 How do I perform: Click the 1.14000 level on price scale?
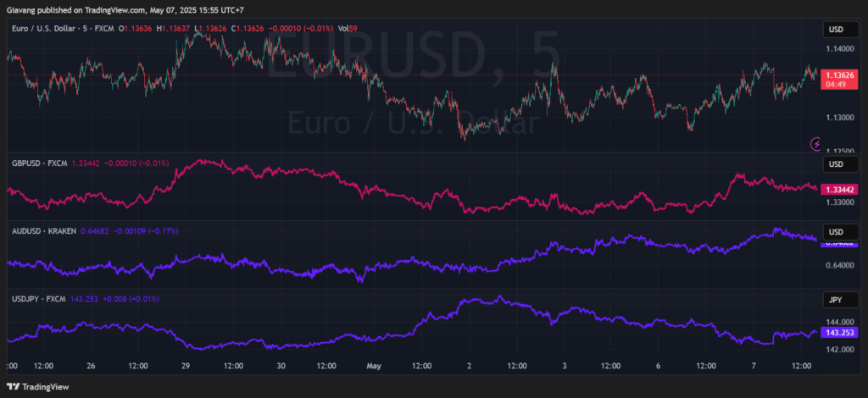(x=838, y=50)
